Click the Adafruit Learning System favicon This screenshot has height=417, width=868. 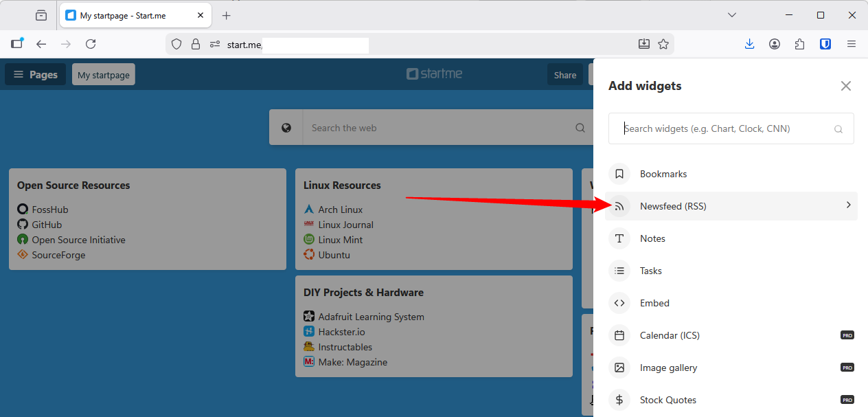click(x=309, y=317)
